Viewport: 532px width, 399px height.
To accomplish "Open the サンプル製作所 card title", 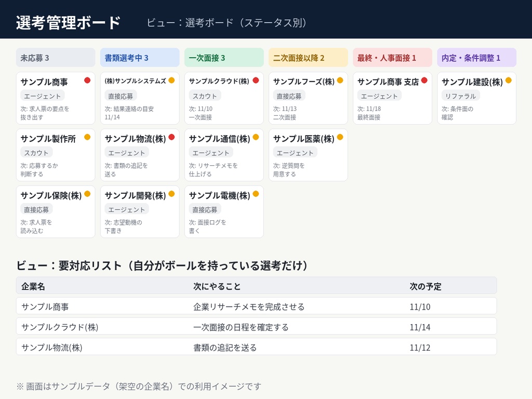I will pyautogui.click(x=48, y=139).
